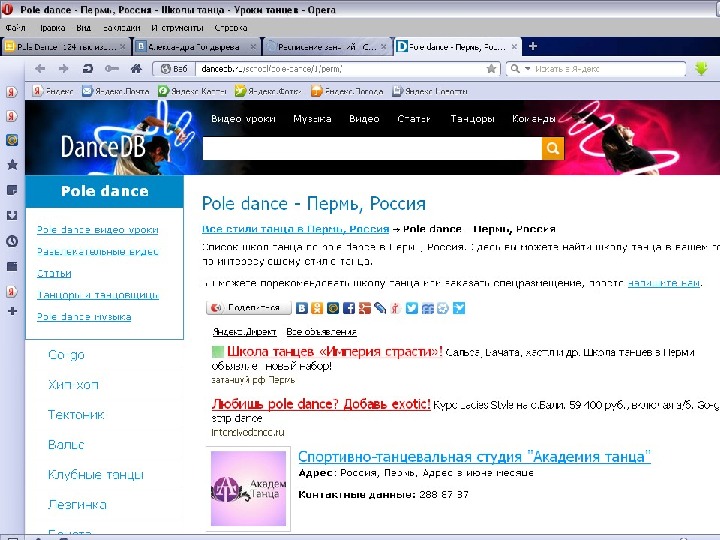Open the search engine dropdown arrow

(528, 69)
